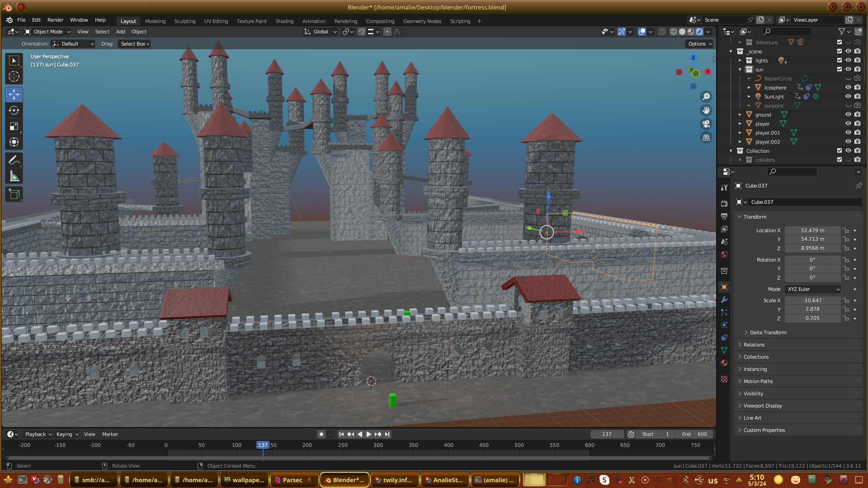
Task: Open the Render menu
Action: [55, 20]
